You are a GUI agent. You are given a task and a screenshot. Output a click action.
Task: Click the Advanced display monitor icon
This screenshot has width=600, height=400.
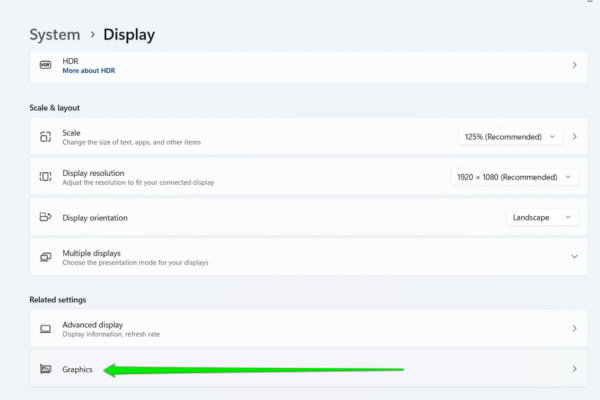45,329
